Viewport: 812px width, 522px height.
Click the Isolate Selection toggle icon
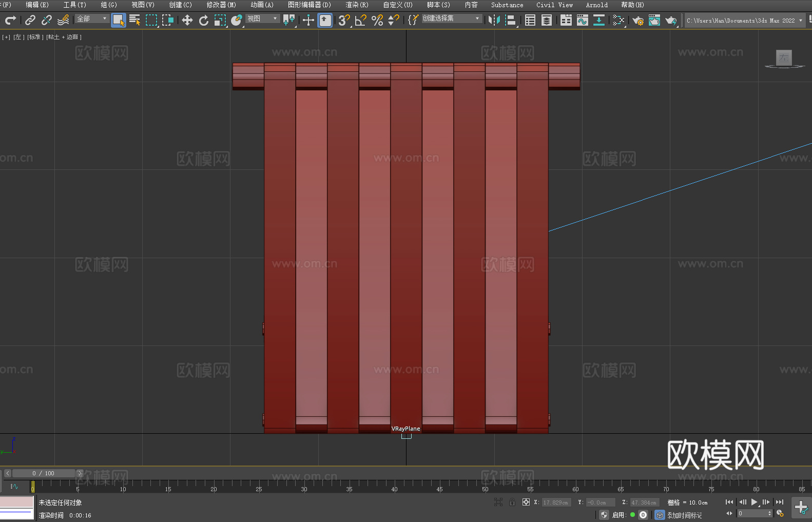tap(498, 502)
